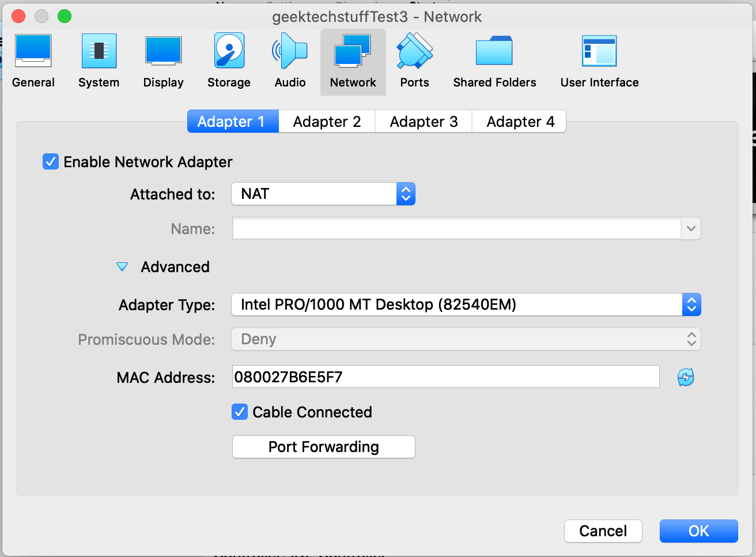Screen dimensions: 756x557
Task: Disable the Enable Network Adapter checkbox
Action: coord(50,161)
